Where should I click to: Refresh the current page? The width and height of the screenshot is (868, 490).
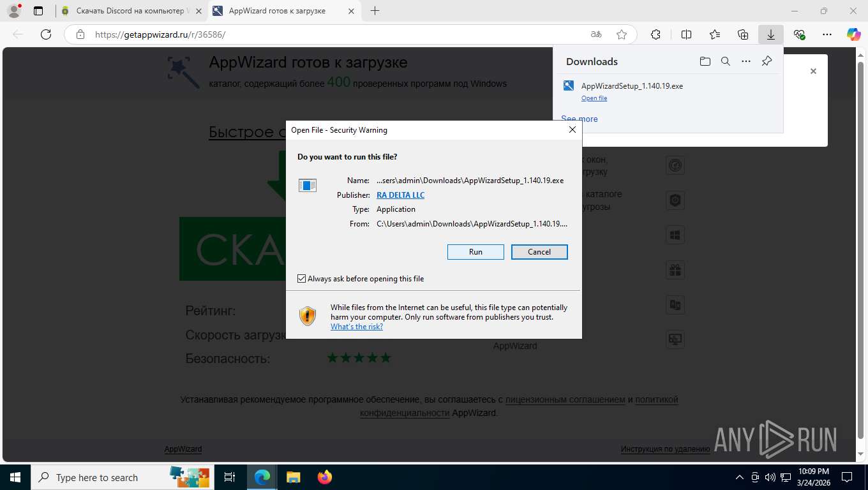pos(45,34)
